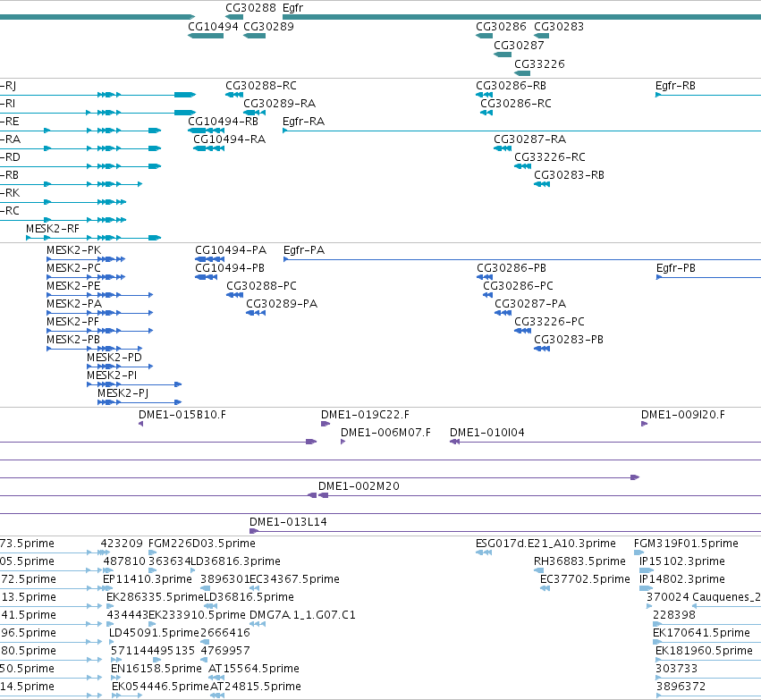Select EST FGM226D03.5prime
The width and height of the screenshot is (761, 700).
click(202, 544)
